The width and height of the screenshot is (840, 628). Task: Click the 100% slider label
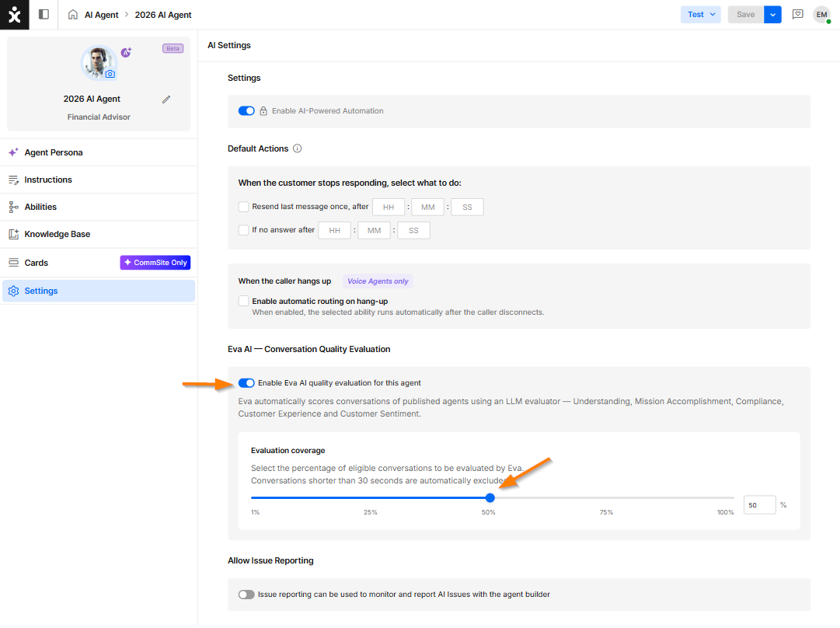tap(725, 513)
